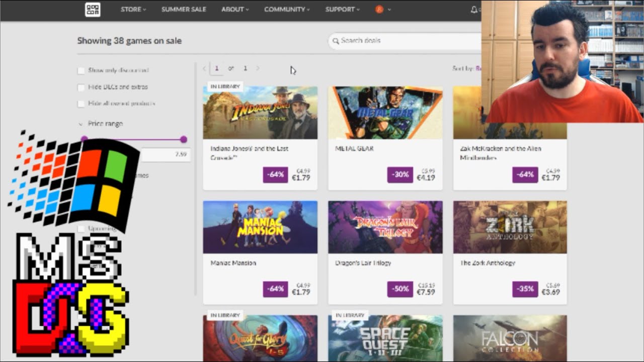Click the current page number box
644x362 pixels.
[217, 68]
